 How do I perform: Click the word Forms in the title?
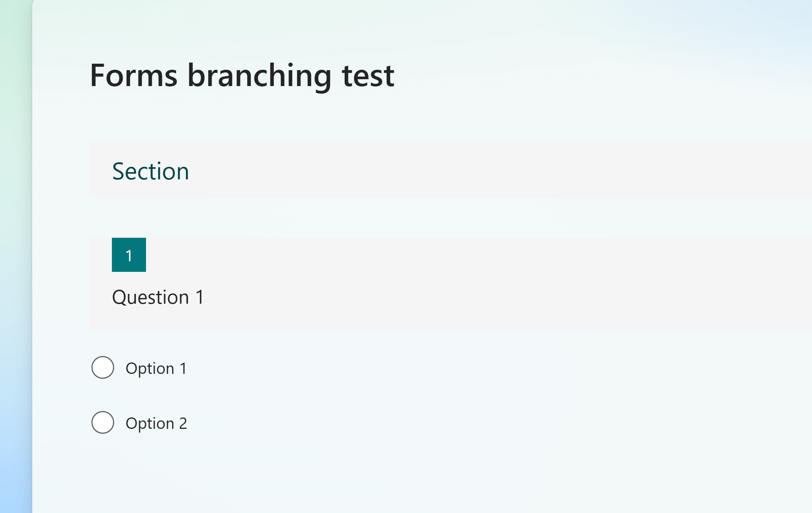pyautogui.click(x=134, y=75)
